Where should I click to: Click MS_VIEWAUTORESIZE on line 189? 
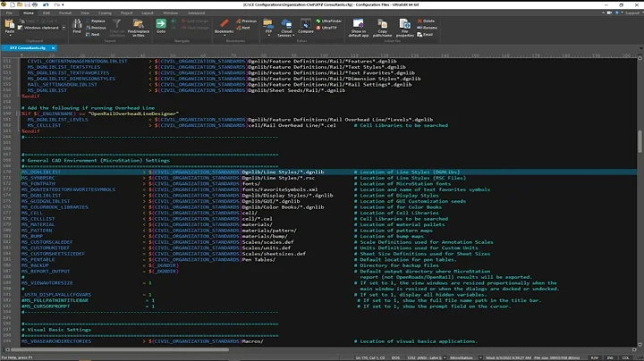[47, 283]
